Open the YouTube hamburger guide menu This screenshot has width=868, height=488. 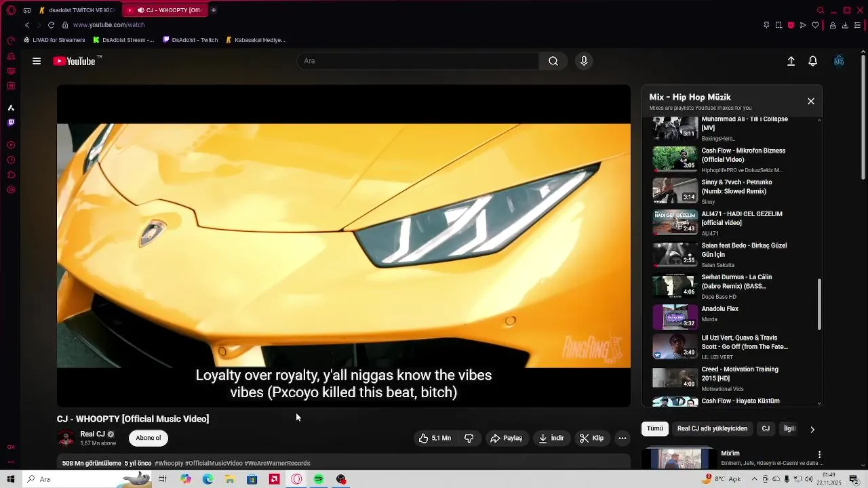click(37, 61)
